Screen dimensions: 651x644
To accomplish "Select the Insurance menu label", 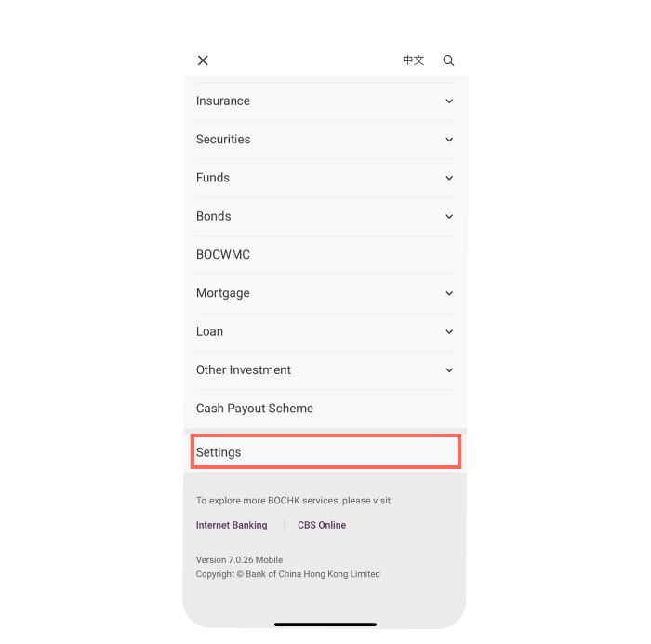I will coord(223,101).
